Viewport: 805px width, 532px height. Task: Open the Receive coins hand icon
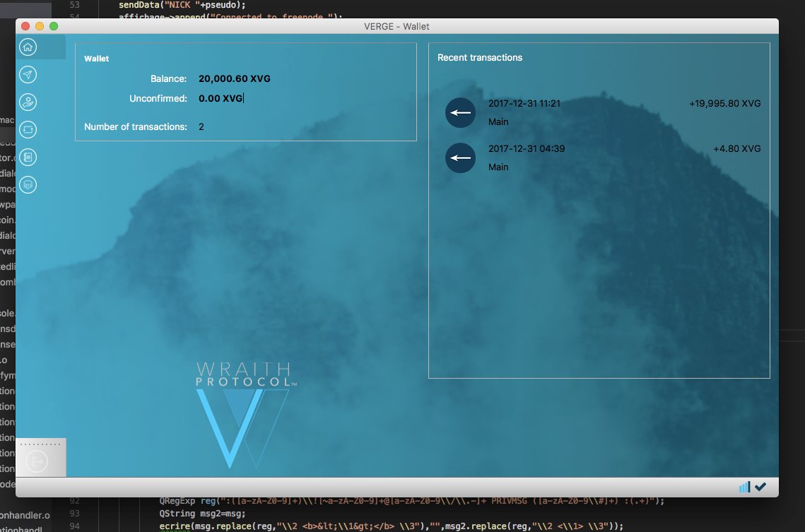click(28, 102)
